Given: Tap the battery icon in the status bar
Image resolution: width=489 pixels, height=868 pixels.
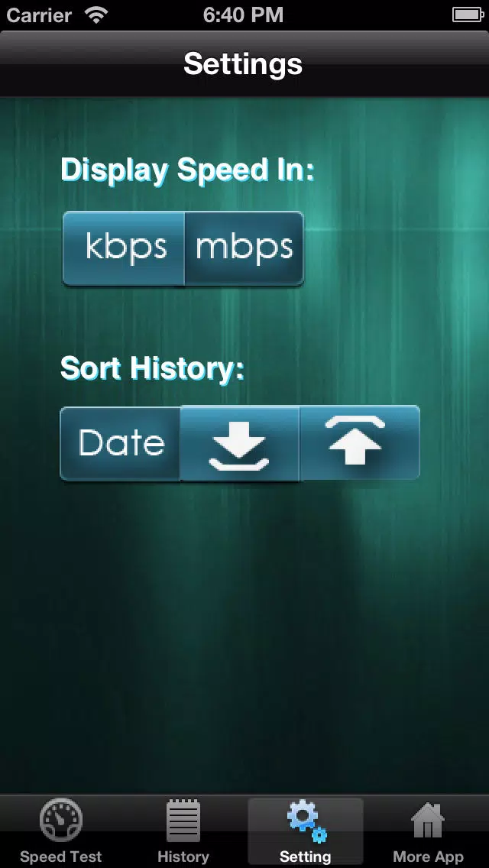Looking at the screenshot, I should point(468,15).
